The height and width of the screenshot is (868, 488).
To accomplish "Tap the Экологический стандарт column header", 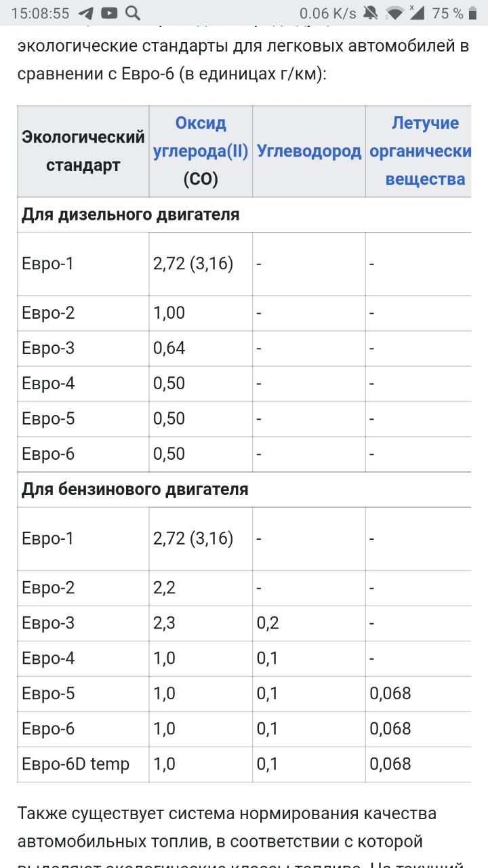I will (83, 151).
